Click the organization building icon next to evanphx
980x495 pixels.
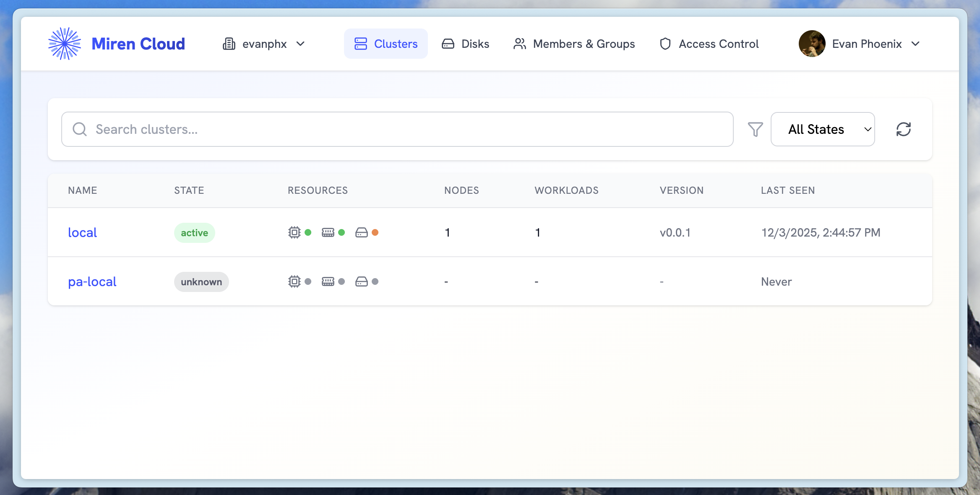point(229,43)
